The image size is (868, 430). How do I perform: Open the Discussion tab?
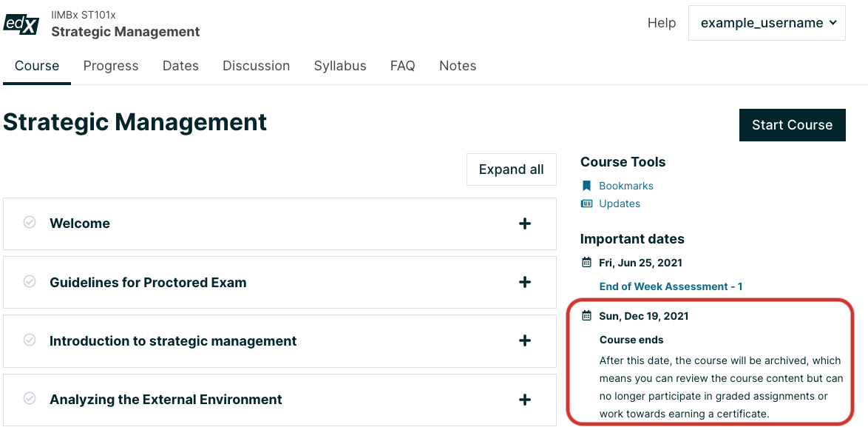click(x=256, y=66)
